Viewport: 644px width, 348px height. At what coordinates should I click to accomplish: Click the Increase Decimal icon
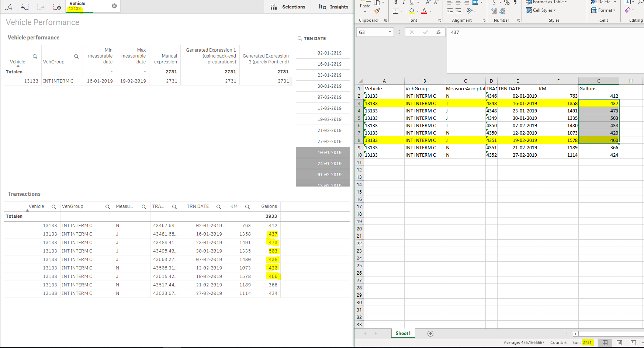[494, 11]
